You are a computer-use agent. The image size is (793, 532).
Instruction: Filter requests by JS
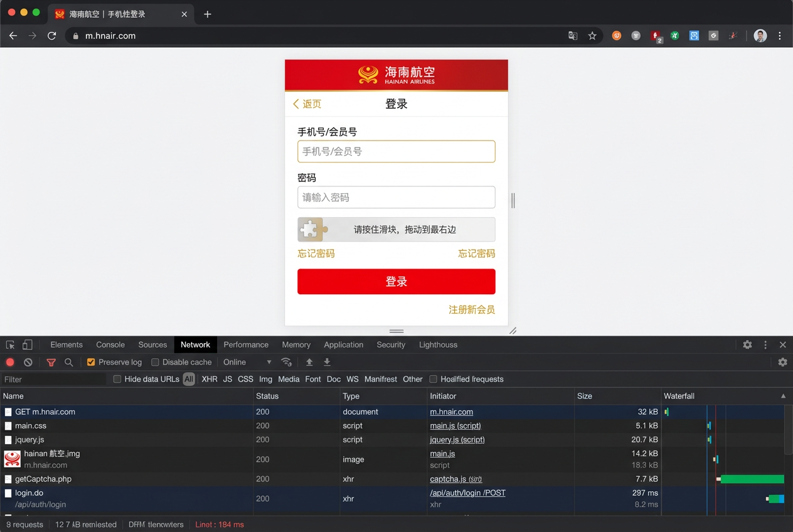[228, 379]
